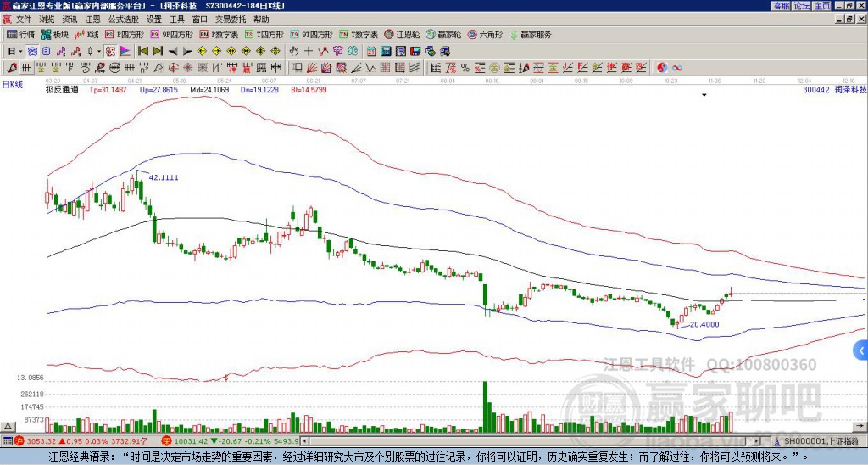Click the 42.1111 high price label
Screen dimensions: 868x465
tap(164, 178)
